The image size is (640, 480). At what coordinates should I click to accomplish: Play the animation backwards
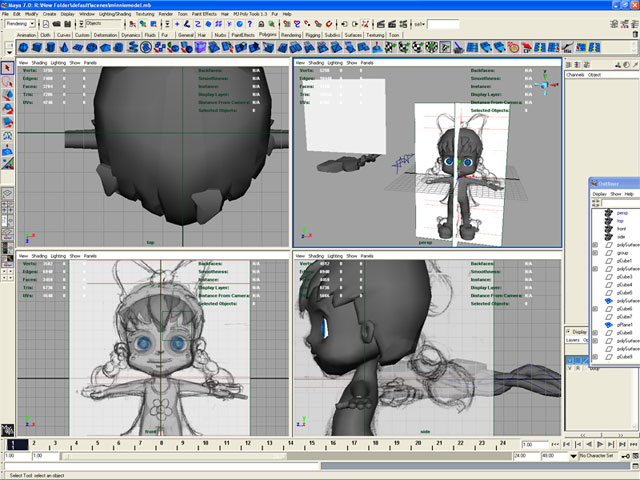[x=589, y=444]
